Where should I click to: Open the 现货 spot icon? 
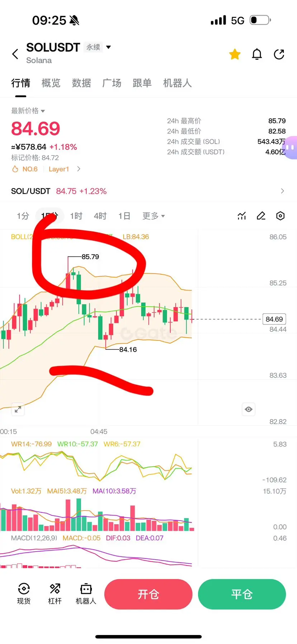pyautogui.click(x=24, y=594)
